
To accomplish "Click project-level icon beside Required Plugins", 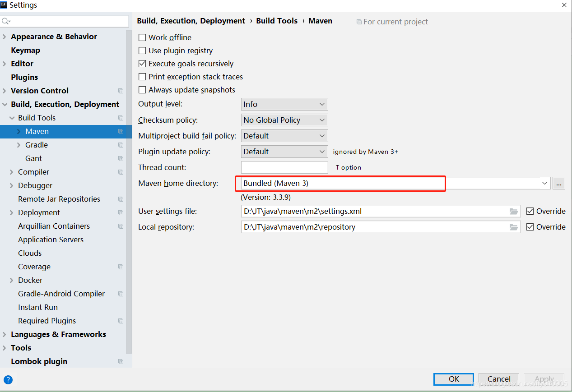I will point(121,321).
